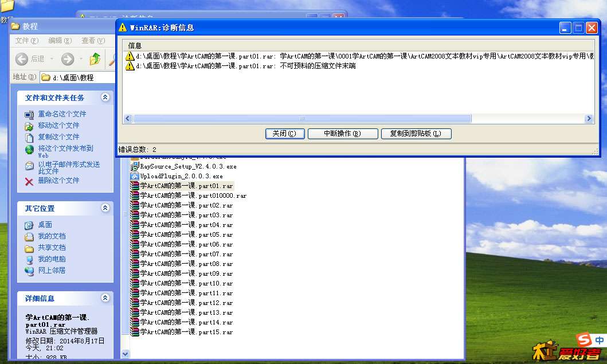Click 重命名这个文件 task link
Image resolution: width=607 pixels, height=364 pixels.
62,114
